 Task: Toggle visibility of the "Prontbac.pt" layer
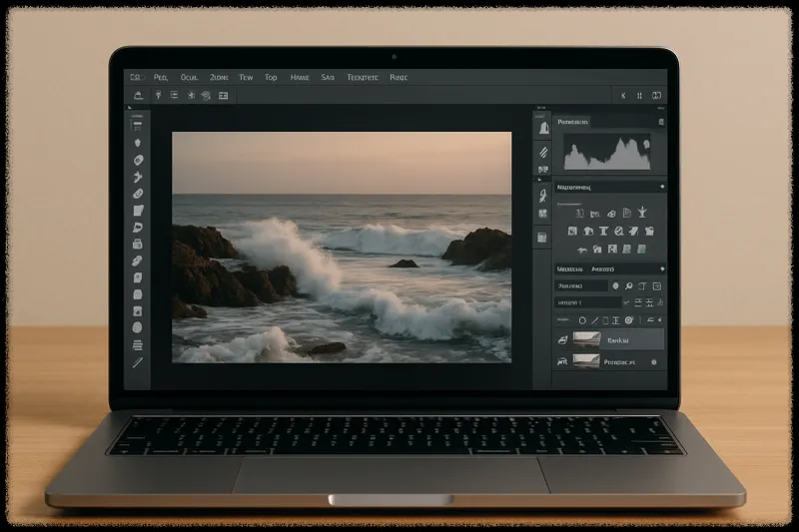pyautogui.click(x=562, y=362)
